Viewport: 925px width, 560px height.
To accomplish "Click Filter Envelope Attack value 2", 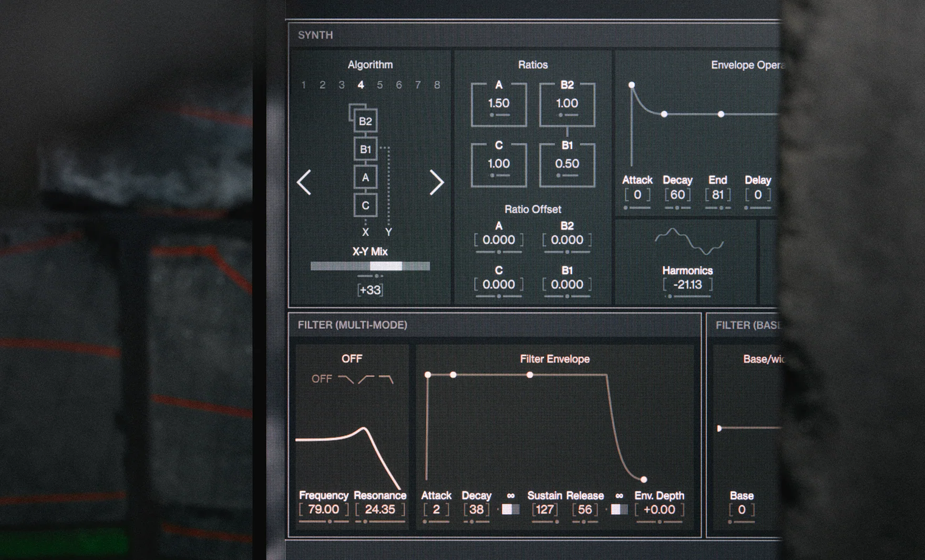I will point(436,510).
